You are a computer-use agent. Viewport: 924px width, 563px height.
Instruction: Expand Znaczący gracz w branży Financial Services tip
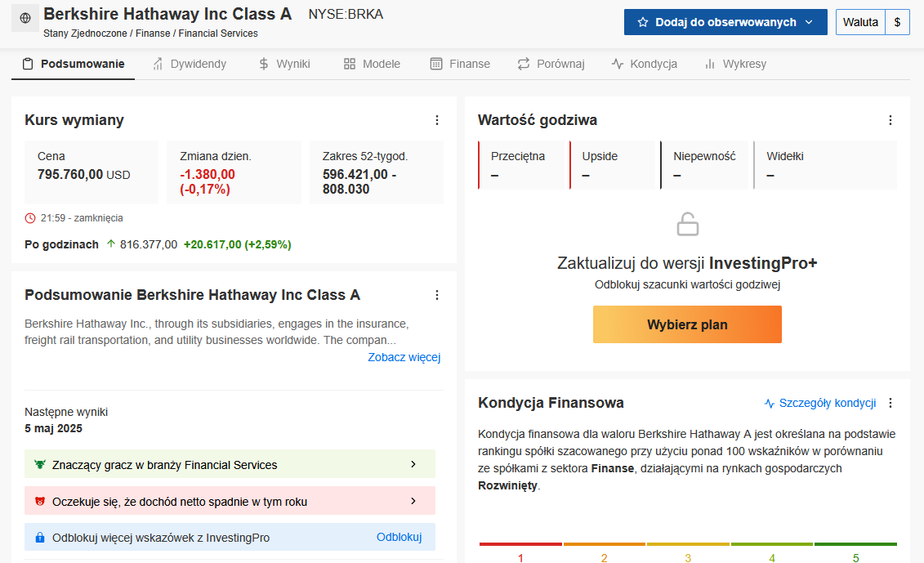click(230, 465)
